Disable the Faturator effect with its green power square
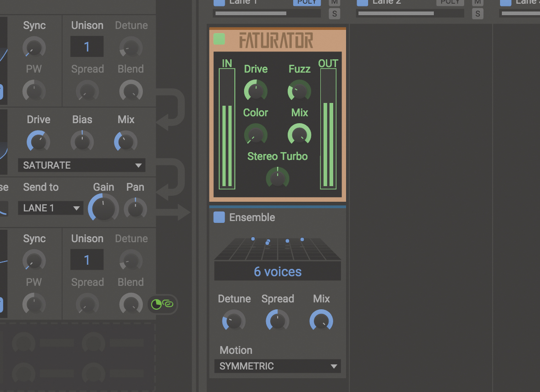This screenshot has height=392, width=540. [x=219, y=39]
